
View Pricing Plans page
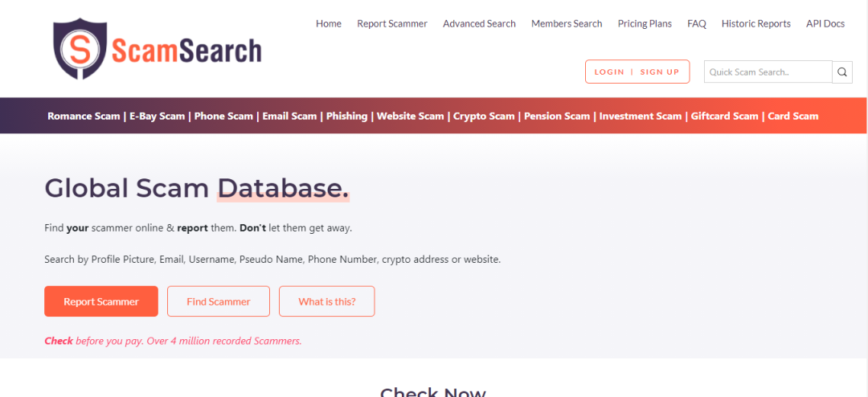(x=645, y=24)
